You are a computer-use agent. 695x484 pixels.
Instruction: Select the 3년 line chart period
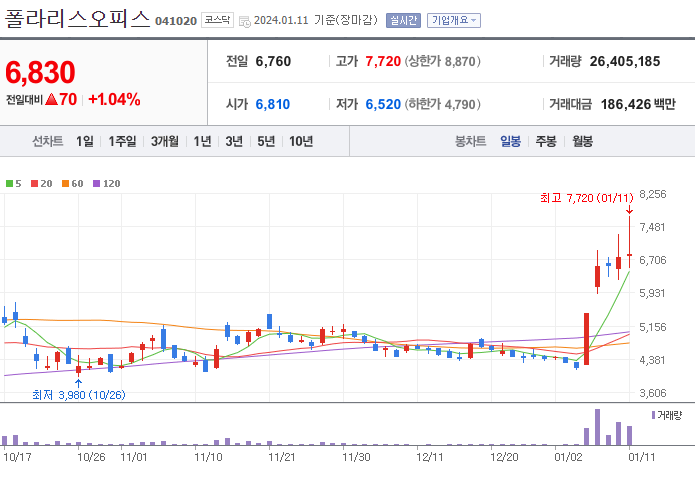click(234, 141)
